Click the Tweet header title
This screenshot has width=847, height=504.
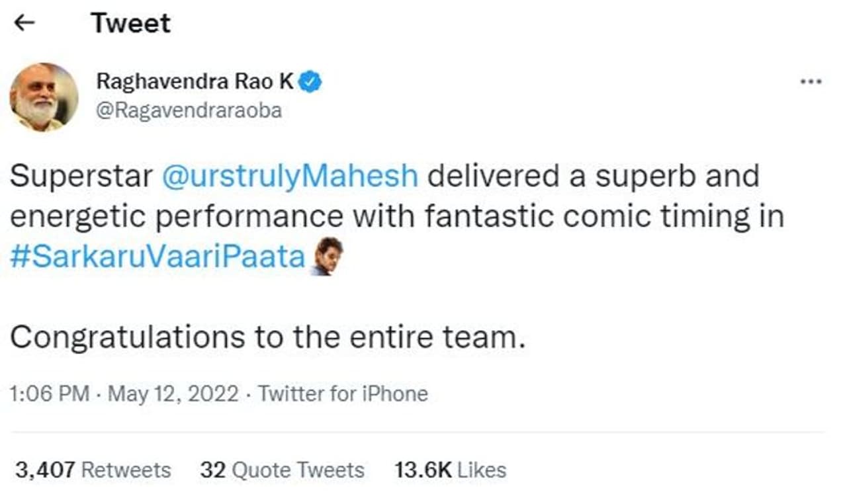coord(130,23)
